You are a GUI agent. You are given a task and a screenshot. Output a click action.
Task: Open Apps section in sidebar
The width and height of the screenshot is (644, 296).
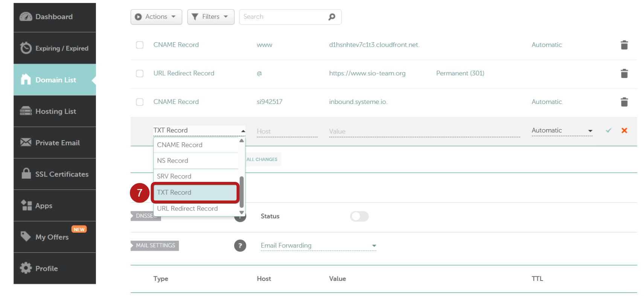pyautogui.click(x=55, y=206)
